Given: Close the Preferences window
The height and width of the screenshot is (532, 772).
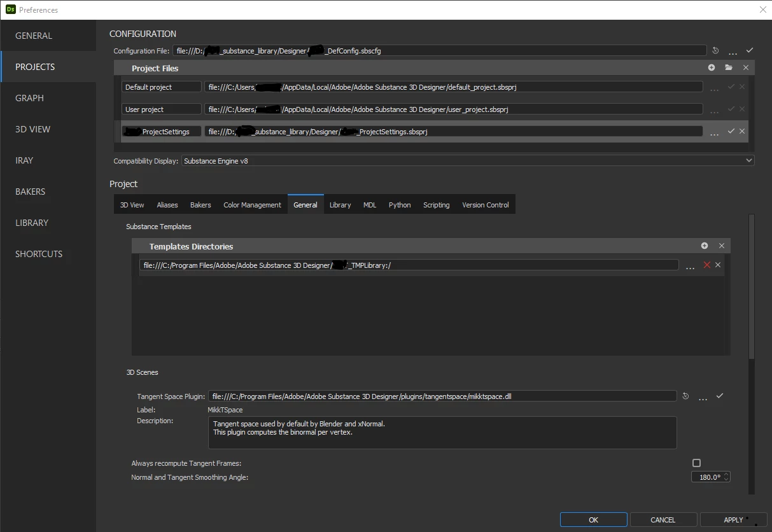Looking at the screenshot, I should coord(762,10).
